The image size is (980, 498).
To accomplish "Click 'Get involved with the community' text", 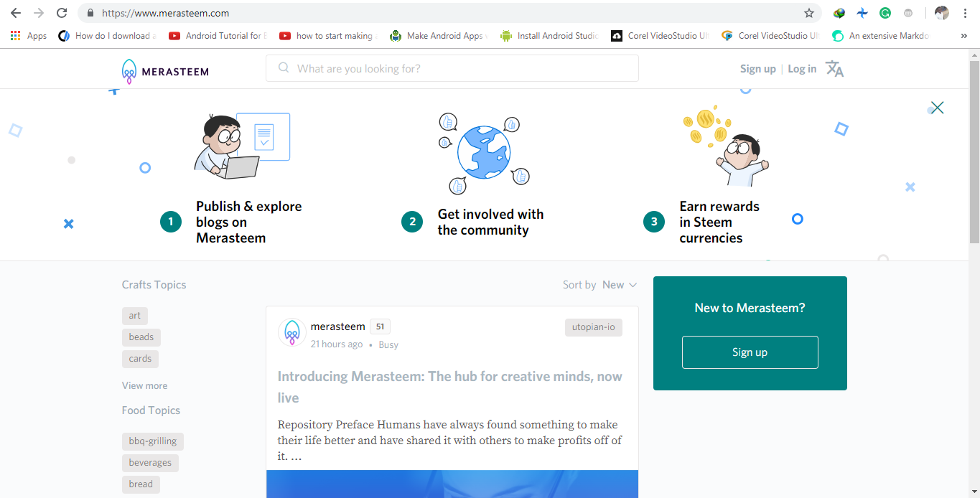I will click(490, 222).
